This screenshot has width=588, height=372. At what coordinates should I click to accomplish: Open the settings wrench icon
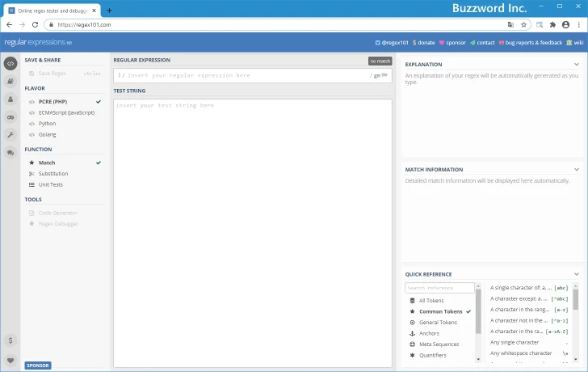point(10,134)
